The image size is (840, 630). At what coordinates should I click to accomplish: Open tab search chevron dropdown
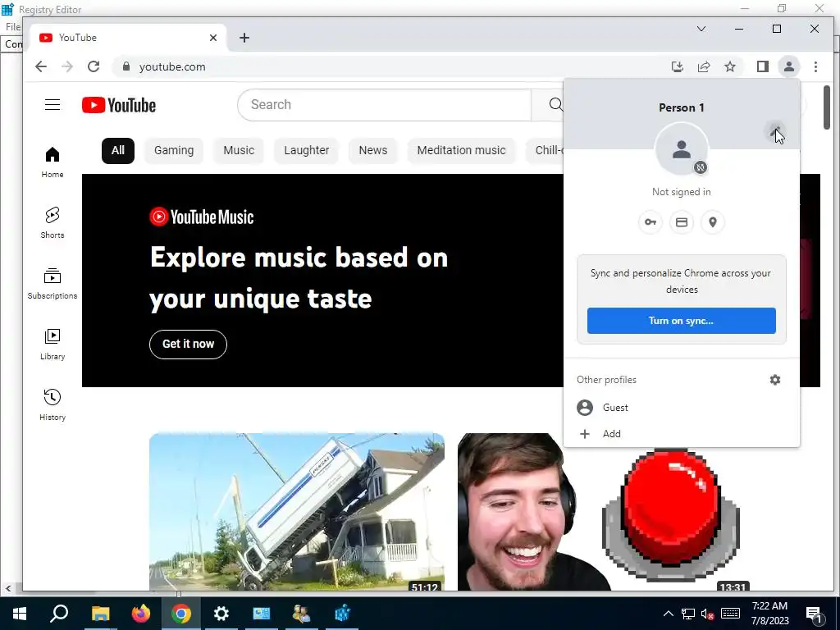tap(701, 29)
